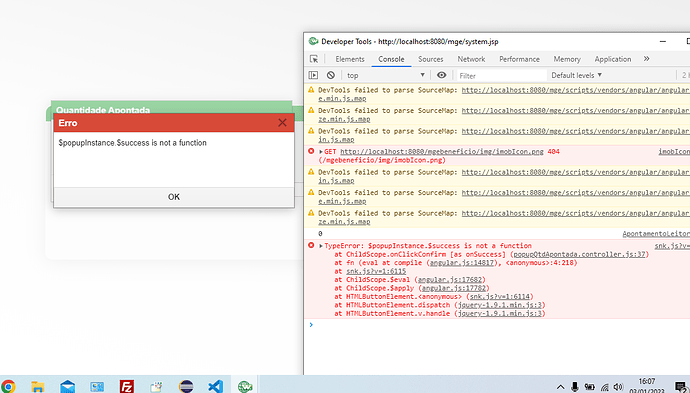Close the Erro dialog with X
This screenshot has width=690, height=393.
coord(283,123)
